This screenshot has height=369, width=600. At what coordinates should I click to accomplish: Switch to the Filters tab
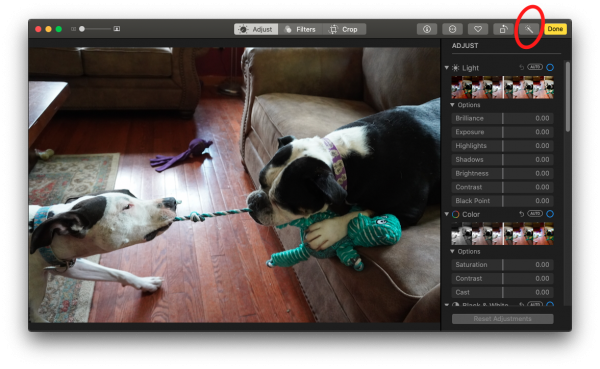coord(300,29)
